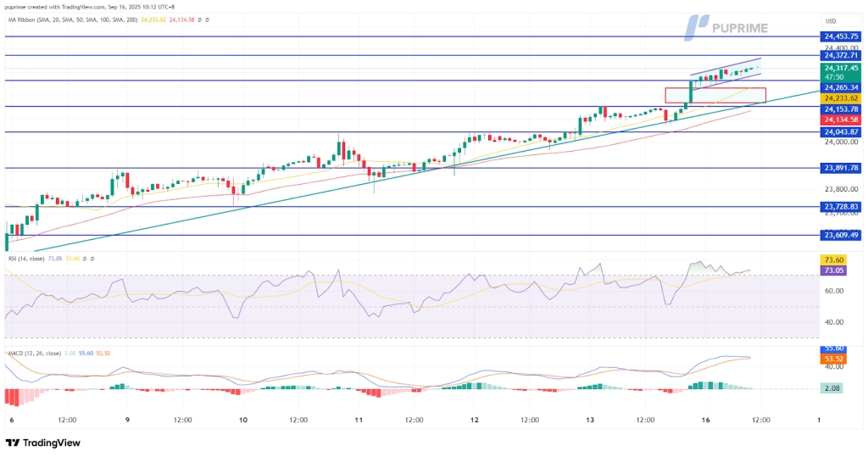Image resolution: width=868 pixels, height=457 pixels.
Task: Click the first null symbol after MA Ribbon values
Action: coord(199,17)
